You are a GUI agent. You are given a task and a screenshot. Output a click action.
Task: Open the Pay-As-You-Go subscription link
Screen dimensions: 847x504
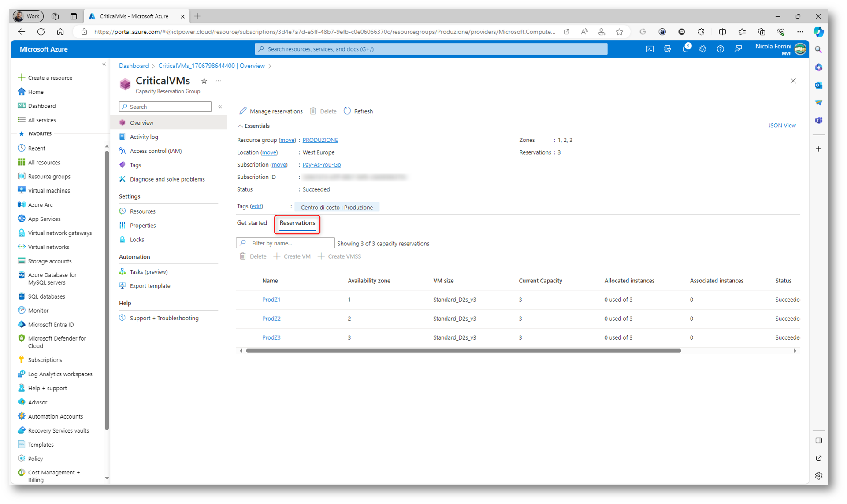click(x=321, y=165)
